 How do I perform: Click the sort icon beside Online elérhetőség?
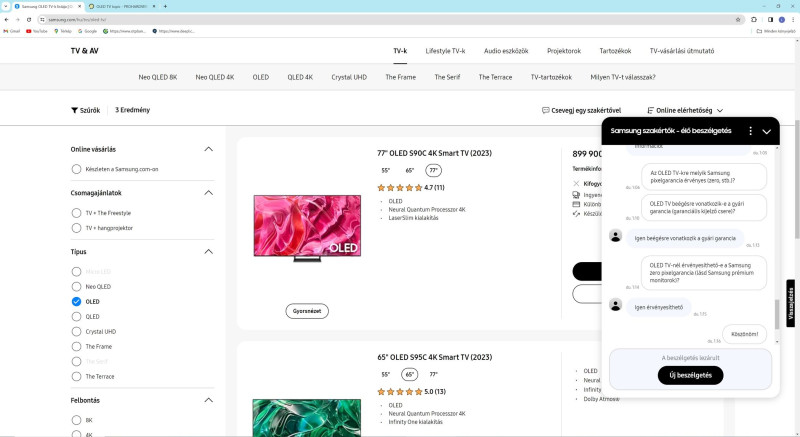(x=650, y=110)
